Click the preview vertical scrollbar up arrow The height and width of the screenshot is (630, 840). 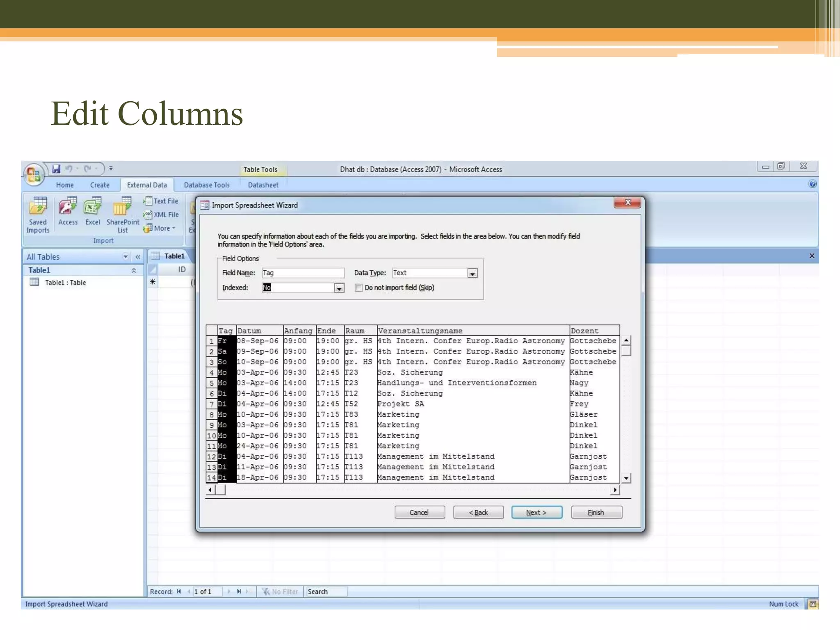[626, 340]
